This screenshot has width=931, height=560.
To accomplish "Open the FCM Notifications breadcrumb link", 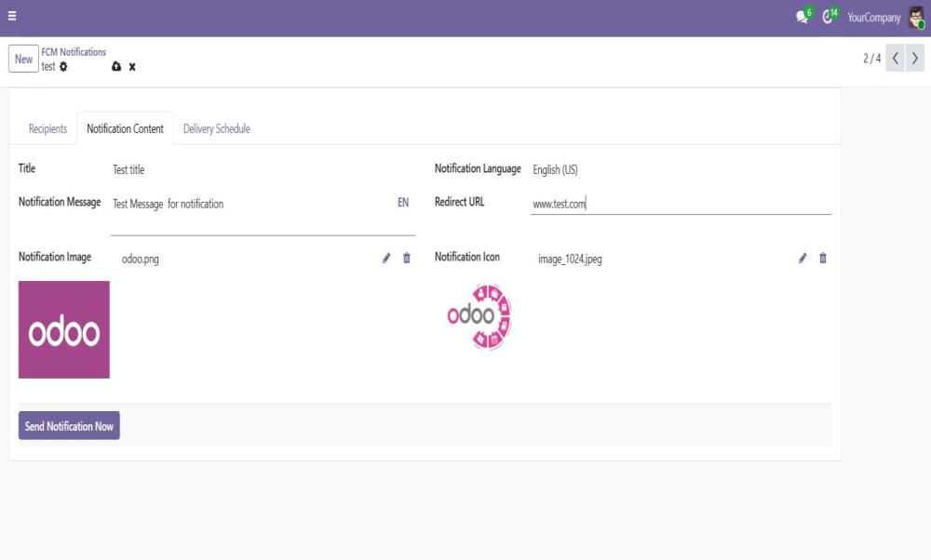I will (x=74, y=52).
